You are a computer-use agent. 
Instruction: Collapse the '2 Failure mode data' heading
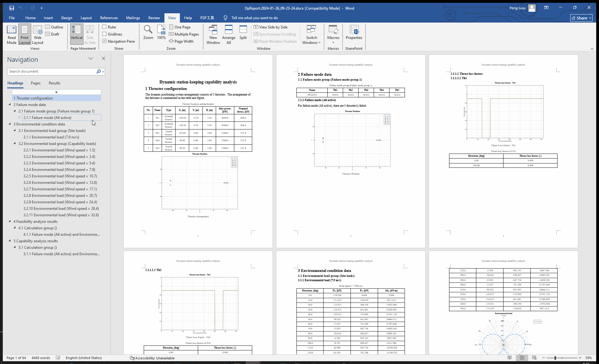10,105
